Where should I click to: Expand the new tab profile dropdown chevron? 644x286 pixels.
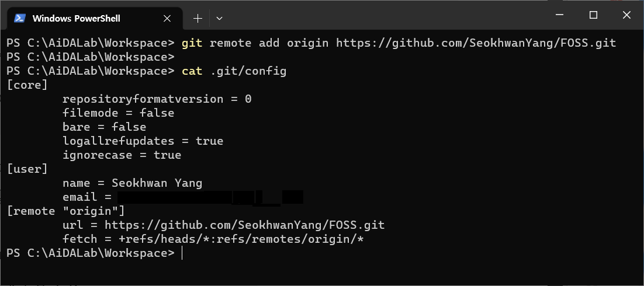point(219,19)
